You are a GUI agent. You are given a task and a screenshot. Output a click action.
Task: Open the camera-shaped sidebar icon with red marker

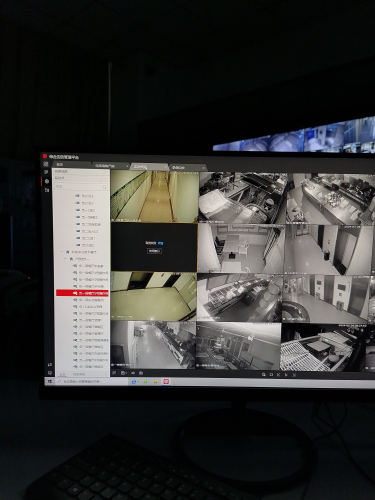click(x=47, y=181)
